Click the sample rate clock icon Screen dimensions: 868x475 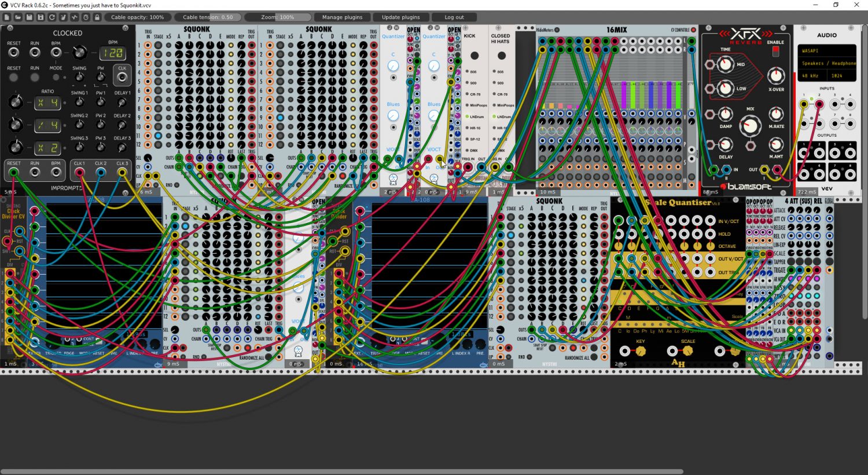(x=86, y=17)
